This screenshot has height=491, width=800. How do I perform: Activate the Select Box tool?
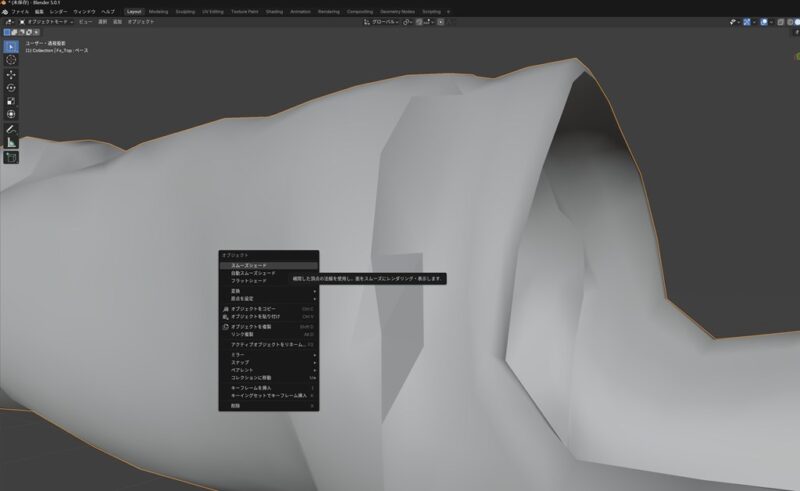coord(11,45)
